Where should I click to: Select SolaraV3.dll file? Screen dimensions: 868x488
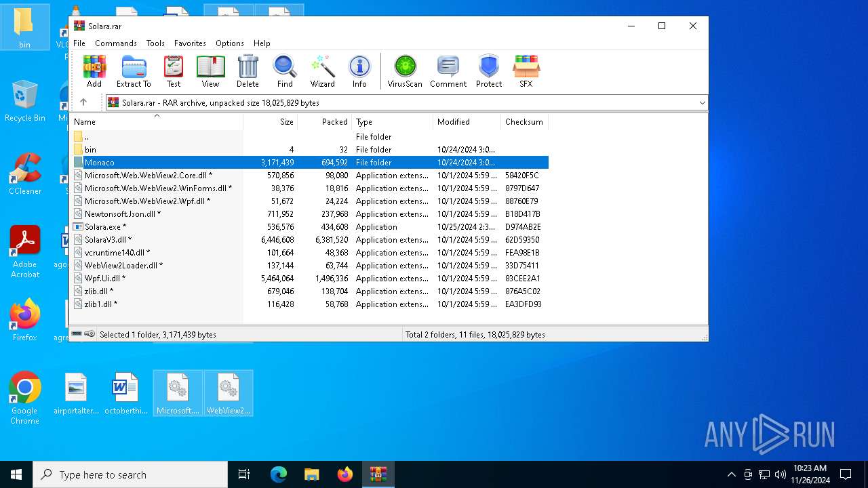point(309,240)
